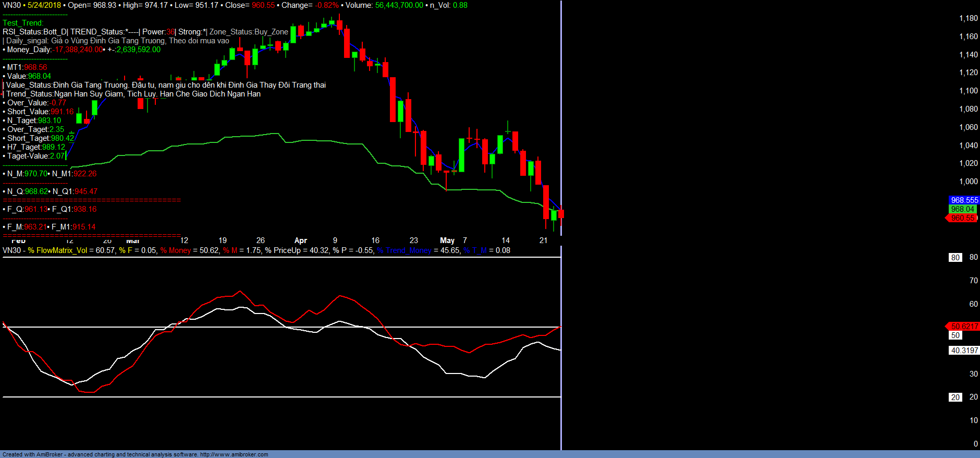Click the blue 968.555 price marker
This screenshot has height=458, width=980.
pyautogui.click(x=964, y=200)
